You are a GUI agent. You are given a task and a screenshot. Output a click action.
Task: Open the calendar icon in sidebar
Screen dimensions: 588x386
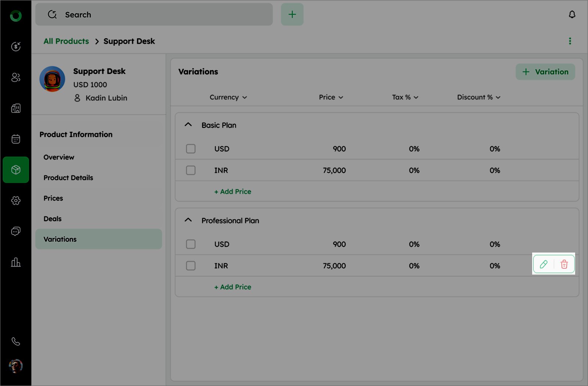pyautogui.click(x=16, y=139)
